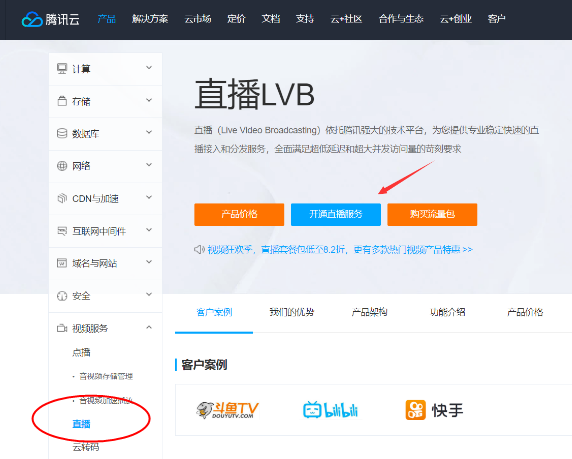Click the CDN与加速 icon

62,198
